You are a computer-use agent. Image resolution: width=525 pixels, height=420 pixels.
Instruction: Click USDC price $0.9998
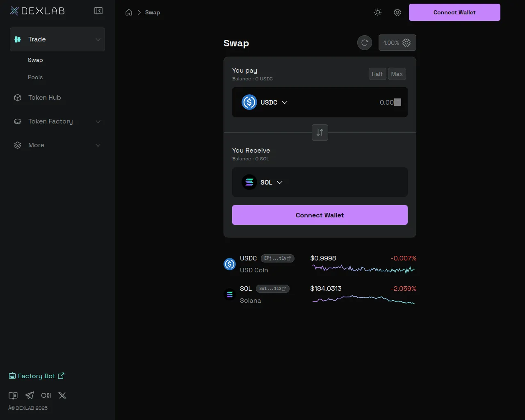323,258
